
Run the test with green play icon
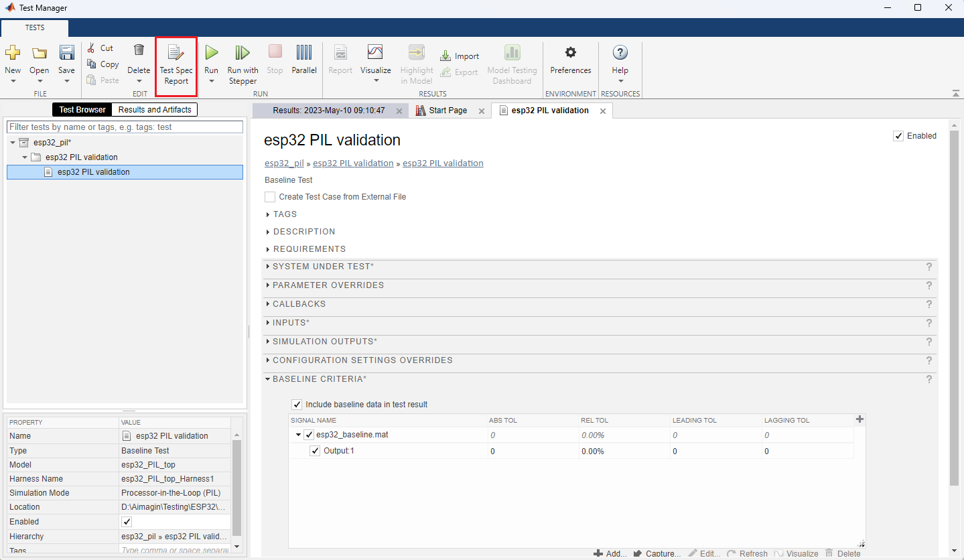(212, 52)
